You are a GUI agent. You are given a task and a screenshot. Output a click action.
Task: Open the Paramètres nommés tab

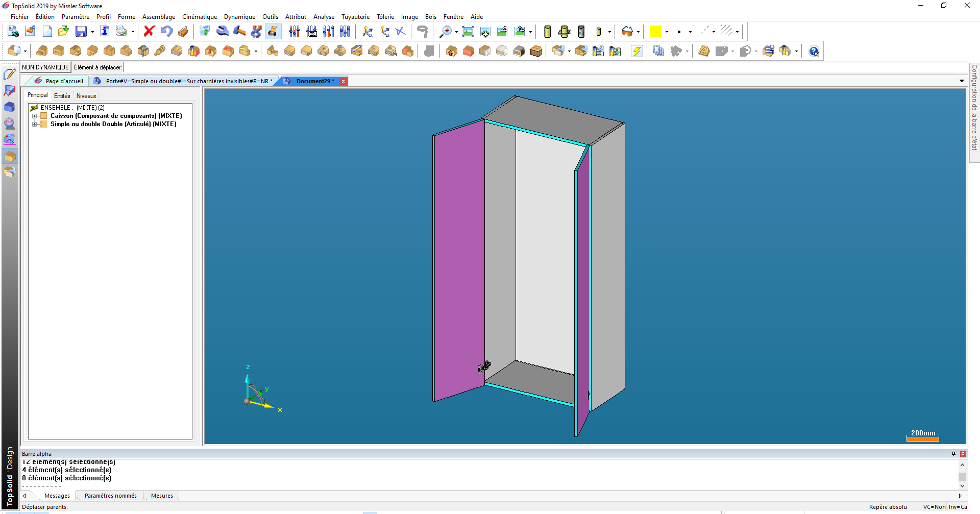point(111,496)
